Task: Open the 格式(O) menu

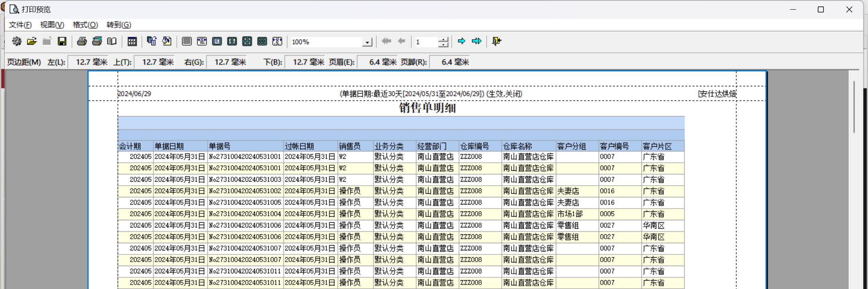Action: [x=85, y=25]
